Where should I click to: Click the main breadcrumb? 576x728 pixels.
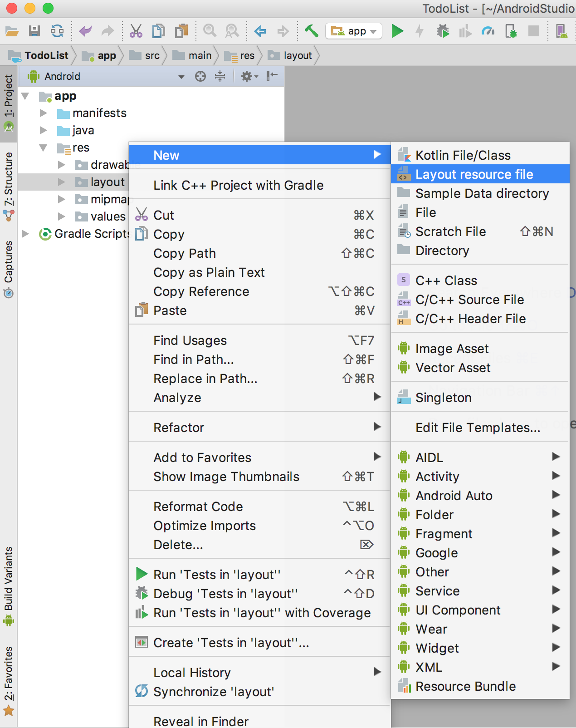[192, 55]
